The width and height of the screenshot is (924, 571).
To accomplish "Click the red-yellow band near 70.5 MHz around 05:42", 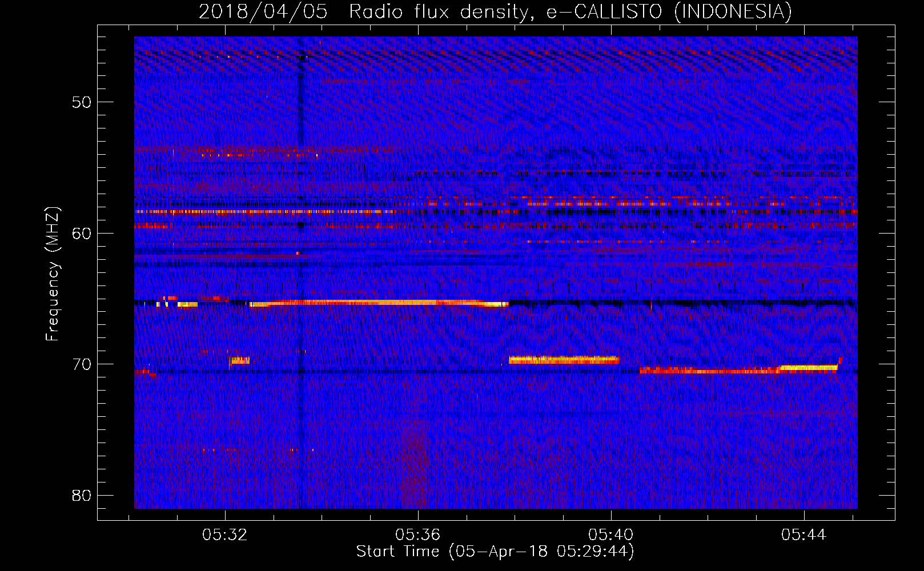I will coord(739,370).
